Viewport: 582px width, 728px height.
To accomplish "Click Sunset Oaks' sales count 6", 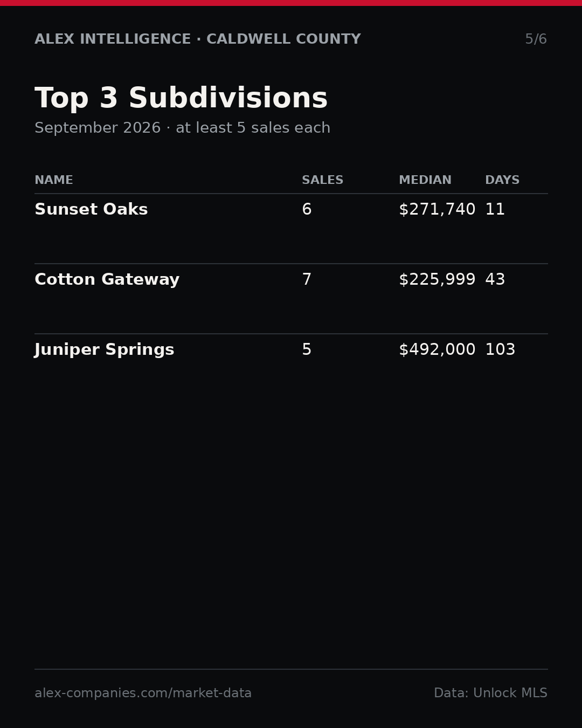I will (307, 210).
